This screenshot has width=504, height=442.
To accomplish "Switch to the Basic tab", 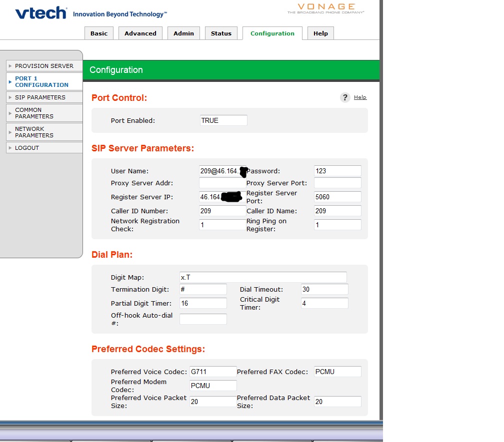I will (99, 33).
